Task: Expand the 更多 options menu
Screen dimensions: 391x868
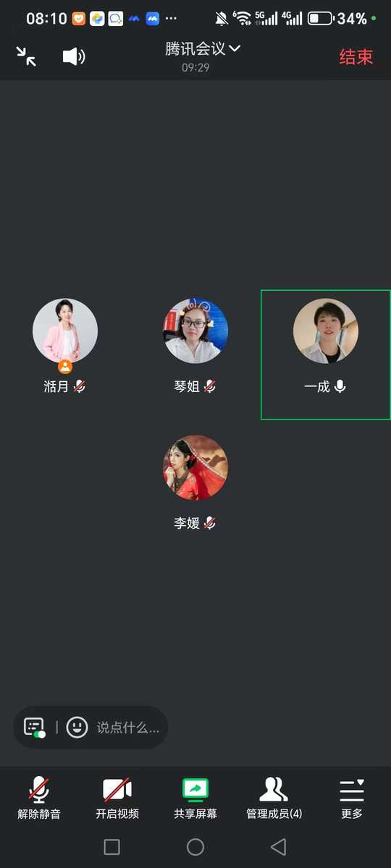Action: coord(352,799)
